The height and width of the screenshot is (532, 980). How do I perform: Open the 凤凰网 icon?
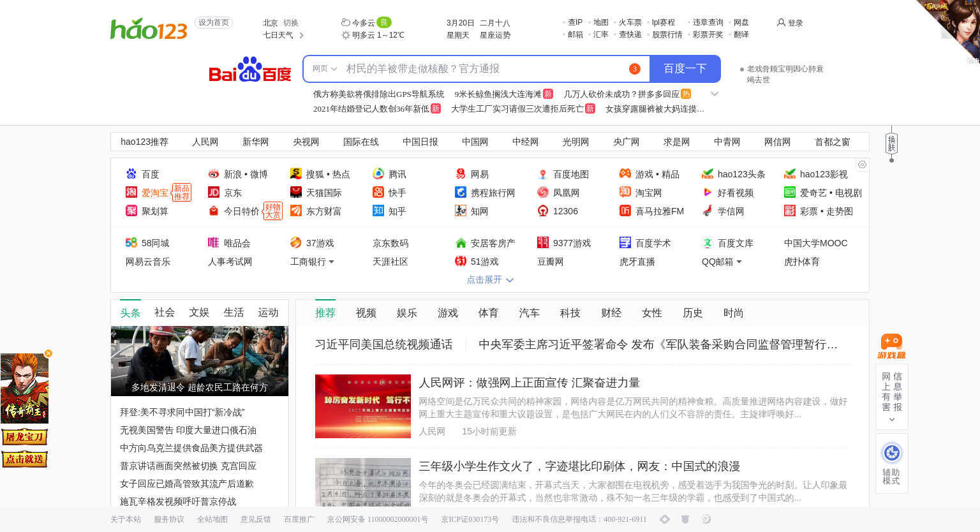pos(543,192)
